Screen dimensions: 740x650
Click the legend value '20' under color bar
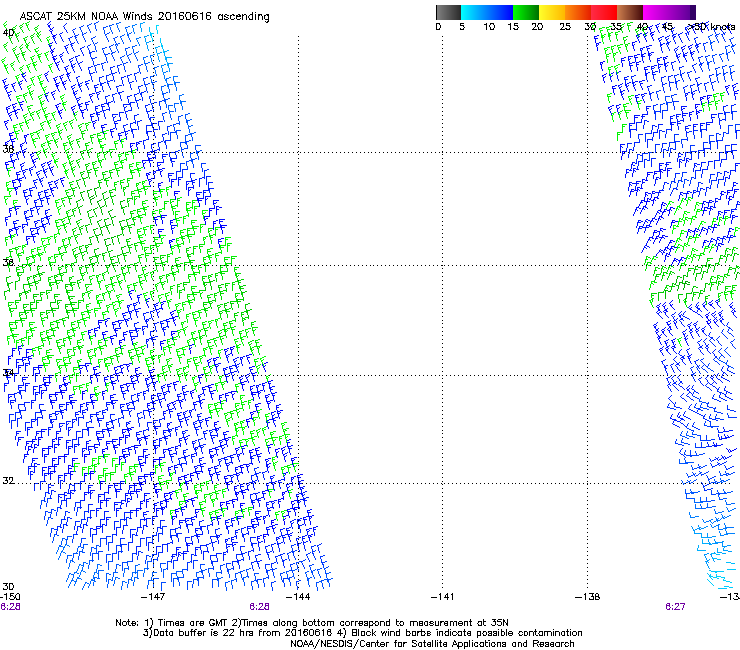click(537, 27)
